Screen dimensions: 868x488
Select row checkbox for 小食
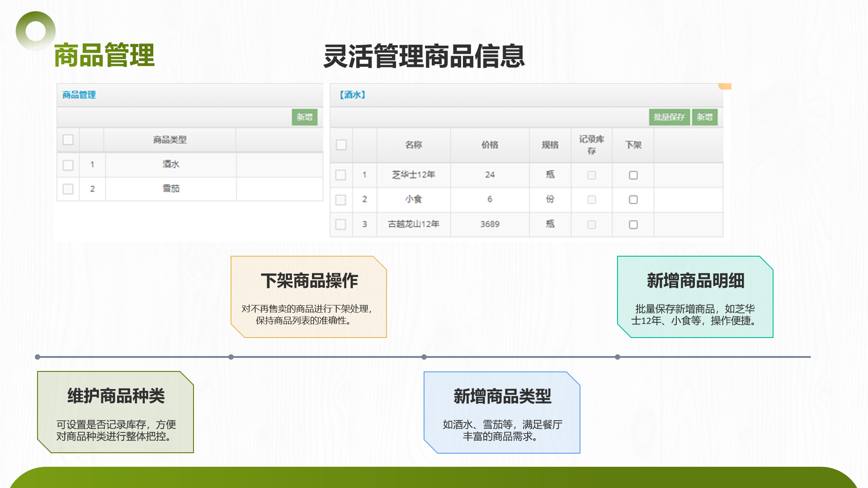click(x=341, y=200)
